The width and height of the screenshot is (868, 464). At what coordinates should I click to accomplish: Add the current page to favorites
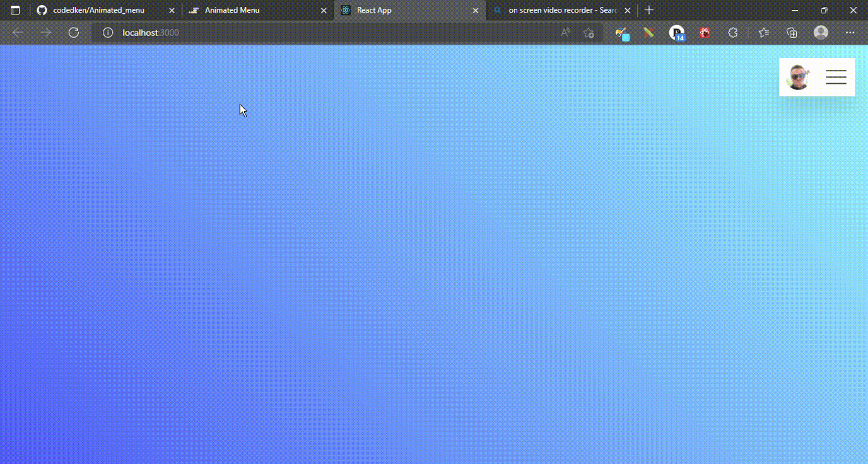click(x=589, y=32)
